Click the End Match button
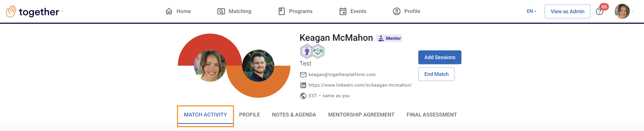 436,74
